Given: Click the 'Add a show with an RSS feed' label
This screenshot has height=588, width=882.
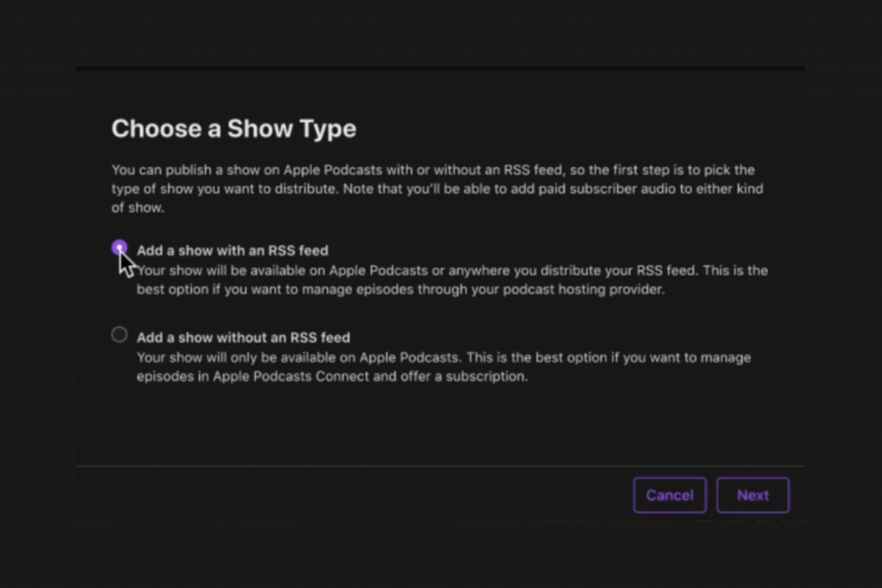Looking at the screenshot, I should pos(232,251).
